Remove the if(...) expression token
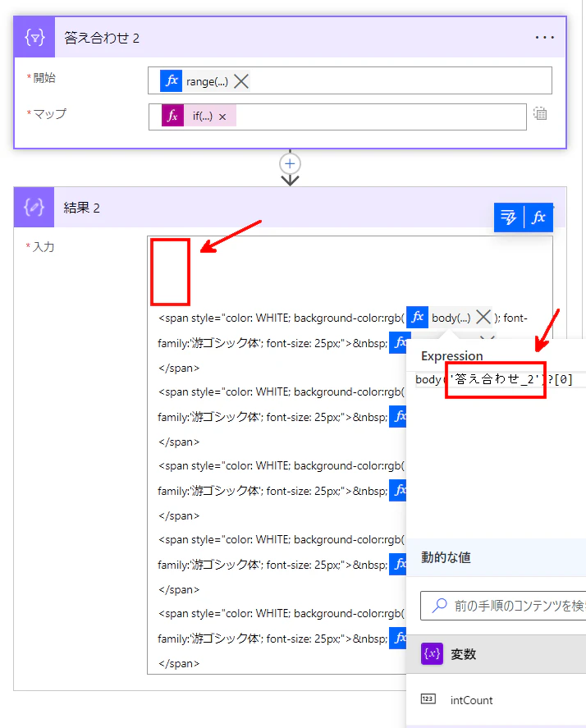 [x=222, y=117]
